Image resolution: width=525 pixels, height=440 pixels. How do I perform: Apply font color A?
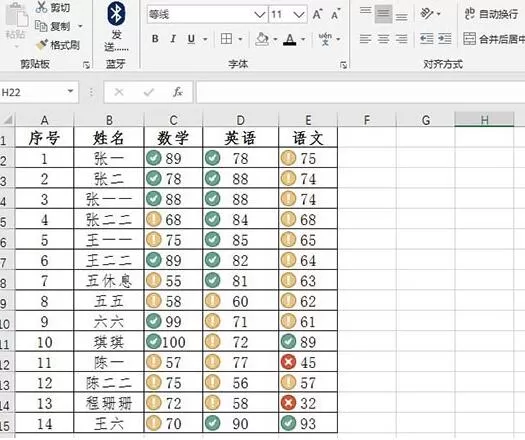290,39
